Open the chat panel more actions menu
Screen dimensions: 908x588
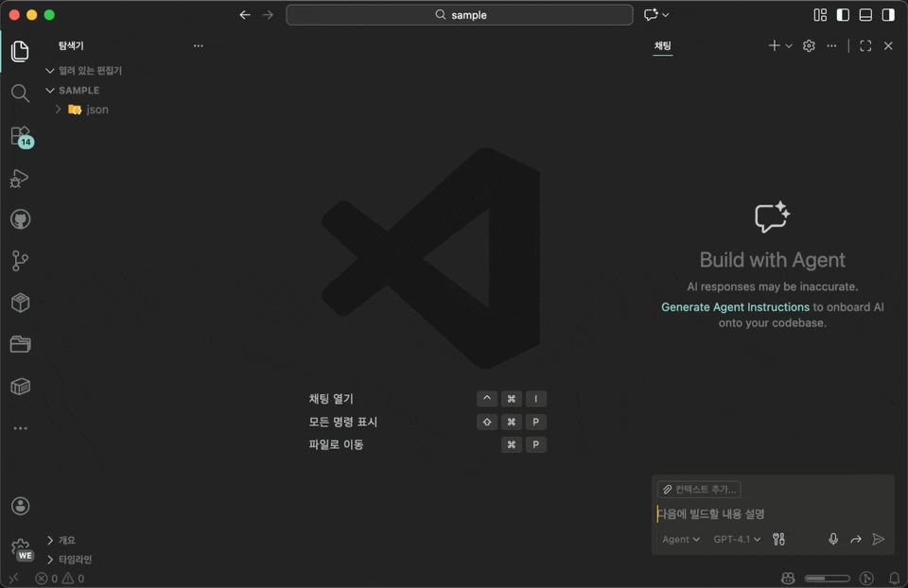coord(831,45)
